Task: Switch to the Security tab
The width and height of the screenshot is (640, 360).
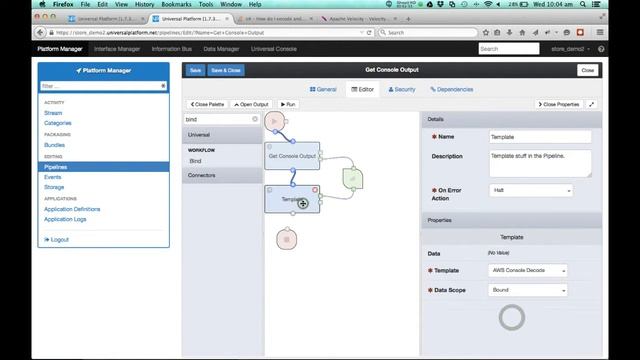Action: (402, 89)
